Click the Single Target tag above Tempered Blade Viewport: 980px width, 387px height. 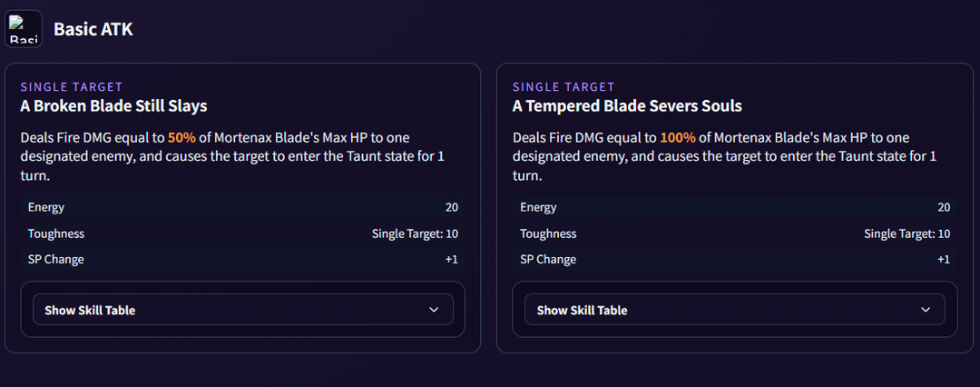[x=563, y=87]
